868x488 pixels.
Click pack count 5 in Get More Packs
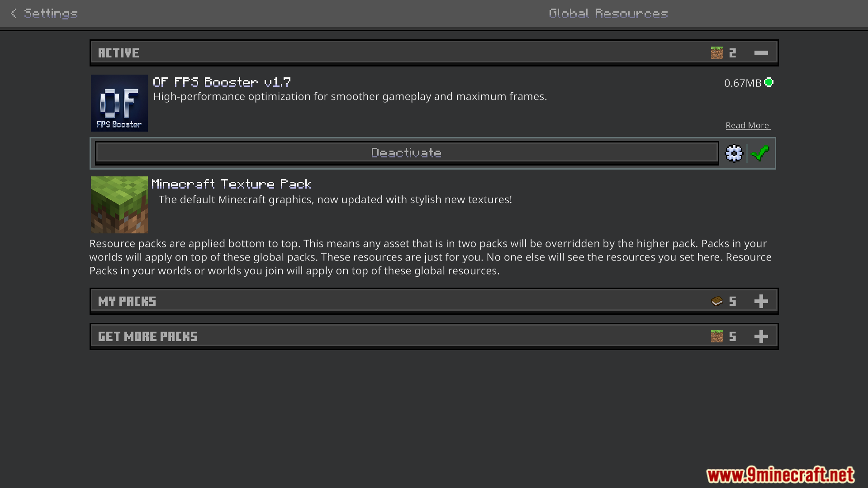(733, 336)
